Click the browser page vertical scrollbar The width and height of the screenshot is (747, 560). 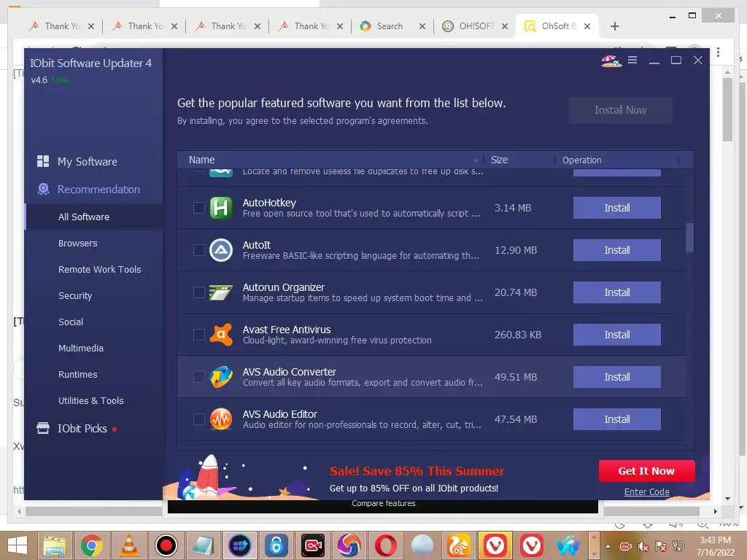click(727, 110)
